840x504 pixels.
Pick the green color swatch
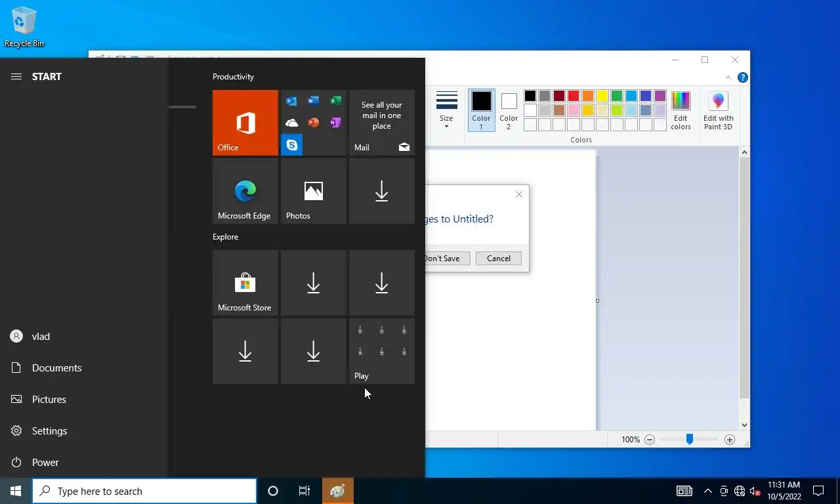tap(617, 96)
